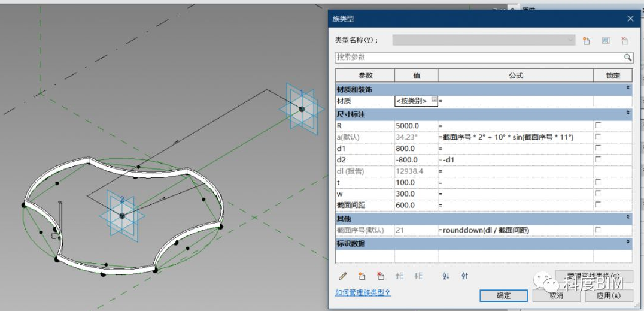The height and width of the screenshot is (311, 644).
Task: Close the 族类型 dialog
Action: click(x=630, y=19)
